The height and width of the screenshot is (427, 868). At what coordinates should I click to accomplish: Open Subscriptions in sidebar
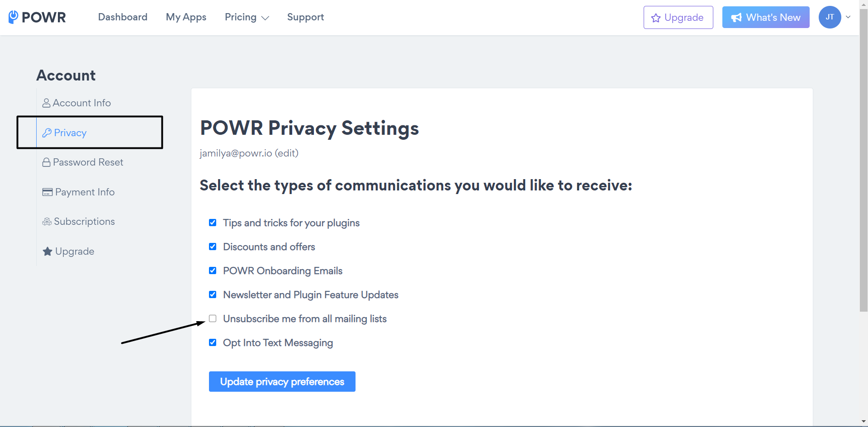[x=78, y=222]
